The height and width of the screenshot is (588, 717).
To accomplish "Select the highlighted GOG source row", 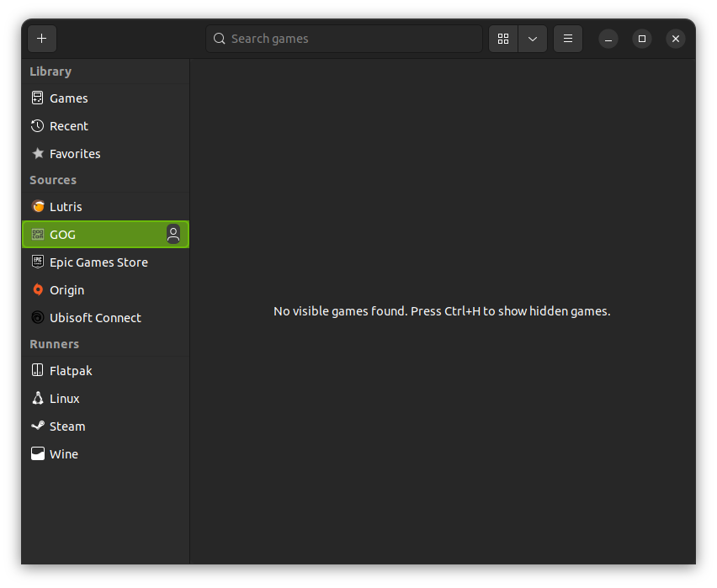I will coord(106,235).
